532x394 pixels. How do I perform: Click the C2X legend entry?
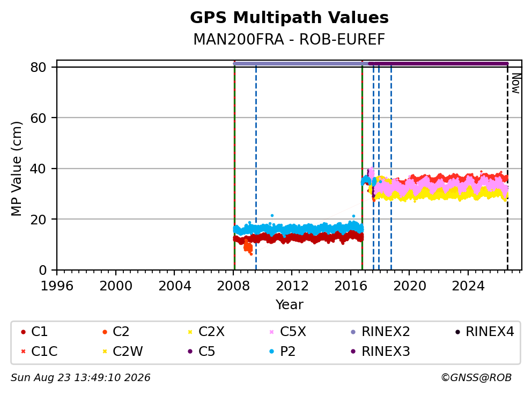coord(206,332)
